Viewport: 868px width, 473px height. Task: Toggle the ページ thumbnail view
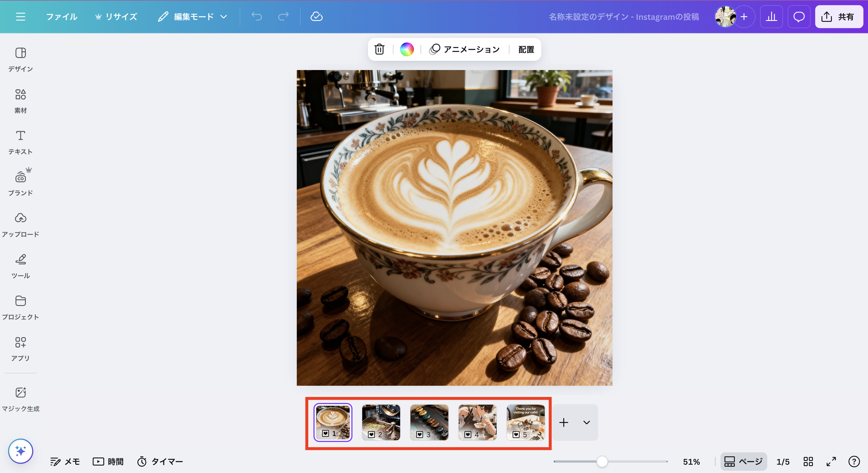743,461
